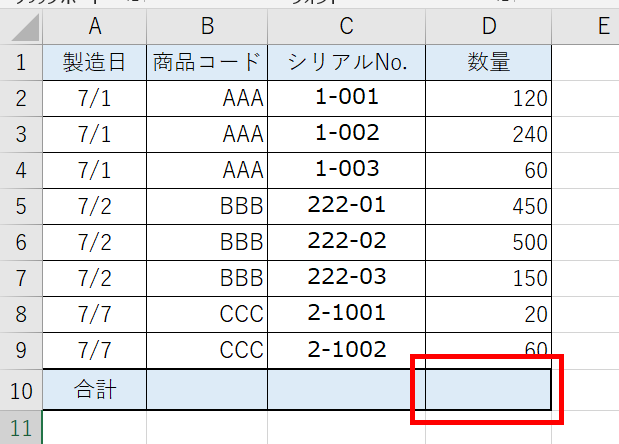Image resolution: width=619 pixels, height=444 pixels.
Task: Select date 7/2 in row 5
Action: [x=94, y=206]
